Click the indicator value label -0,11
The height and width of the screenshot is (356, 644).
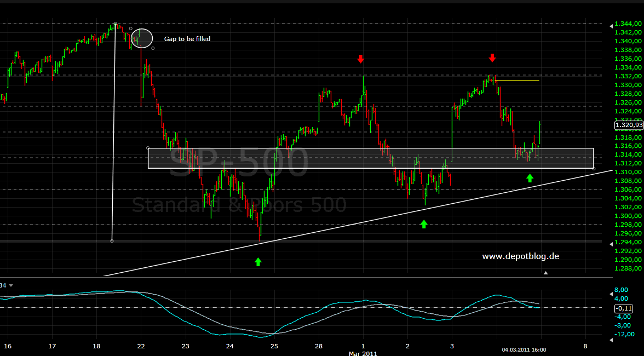click(x=625, y=307)
